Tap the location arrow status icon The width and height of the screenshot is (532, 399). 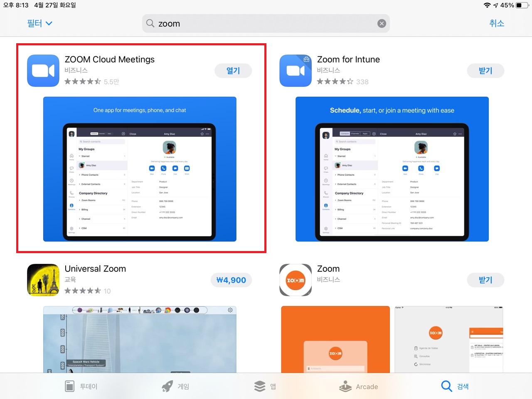[x=495, y=5]
